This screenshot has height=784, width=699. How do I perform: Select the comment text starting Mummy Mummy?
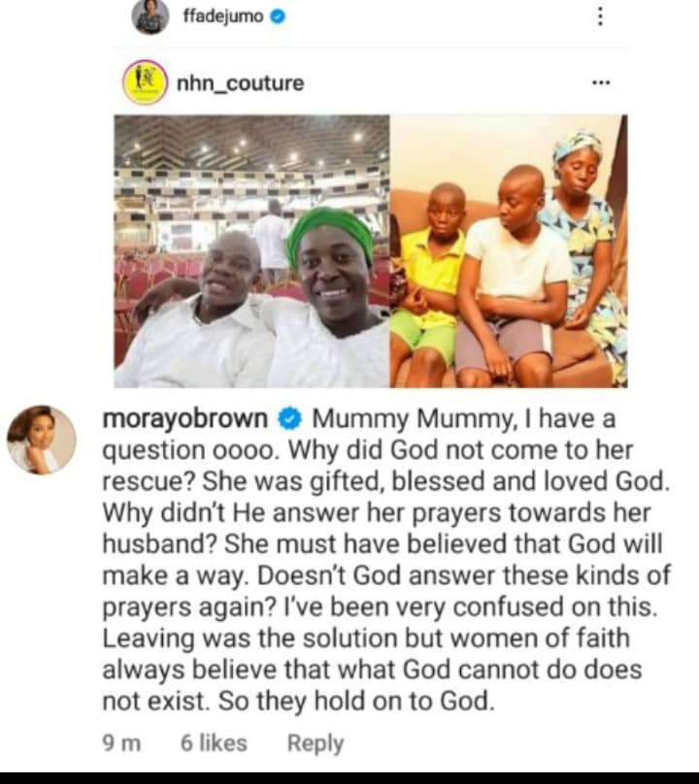pyautogui.click(x=386, y=560)
